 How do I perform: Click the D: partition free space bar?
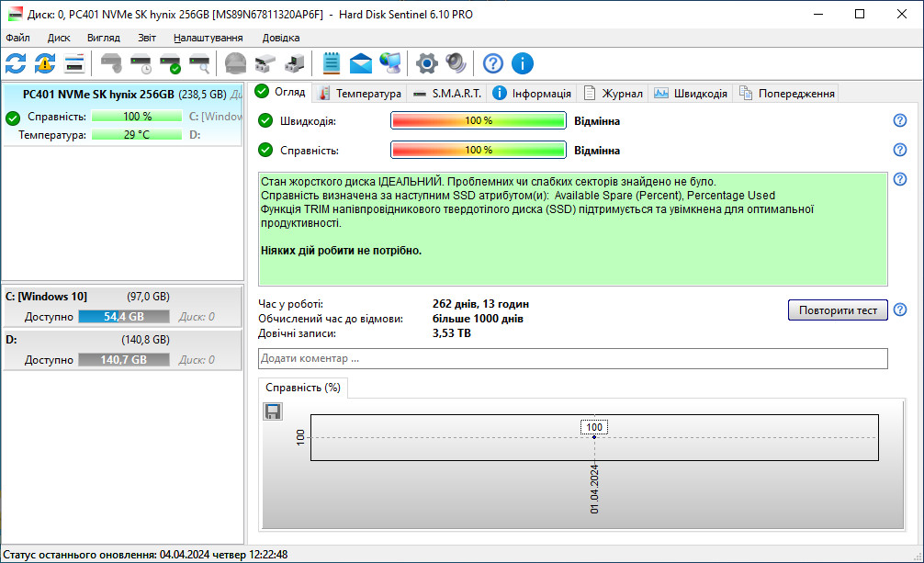pos(123,360)
